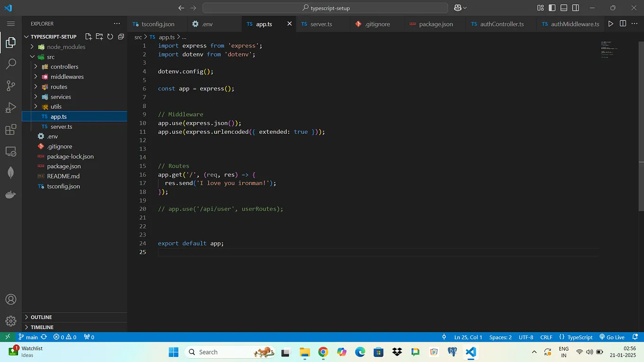Click the Go Live status bar item
The image size is (644, 362).
[x=612, y=337]
